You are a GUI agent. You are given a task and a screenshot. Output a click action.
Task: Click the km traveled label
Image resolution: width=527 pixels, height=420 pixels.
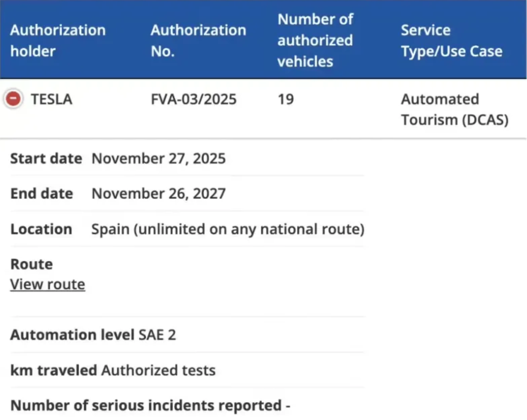[54, 370]
